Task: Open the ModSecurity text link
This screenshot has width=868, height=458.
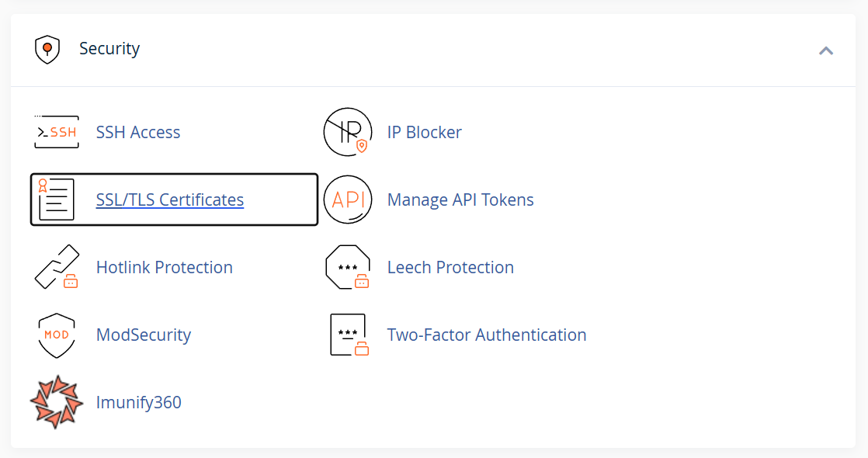Action: (144, 335)
